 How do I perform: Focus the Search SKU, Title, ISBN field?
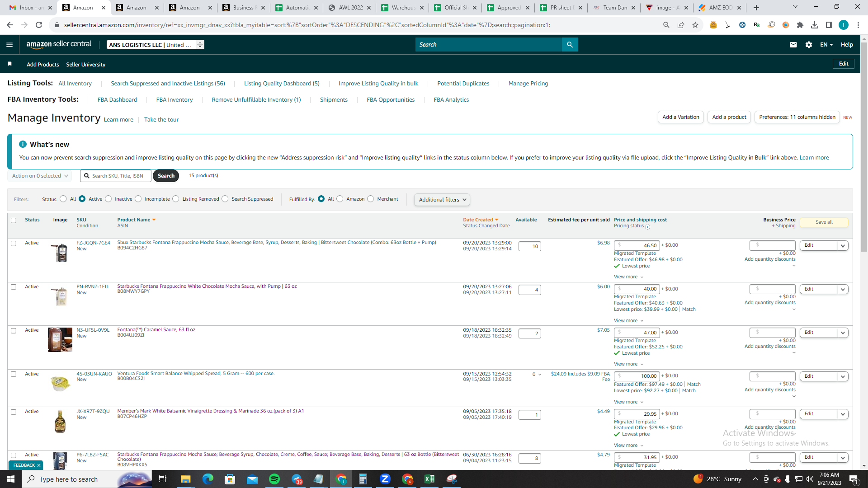click(x=116, y=176)
